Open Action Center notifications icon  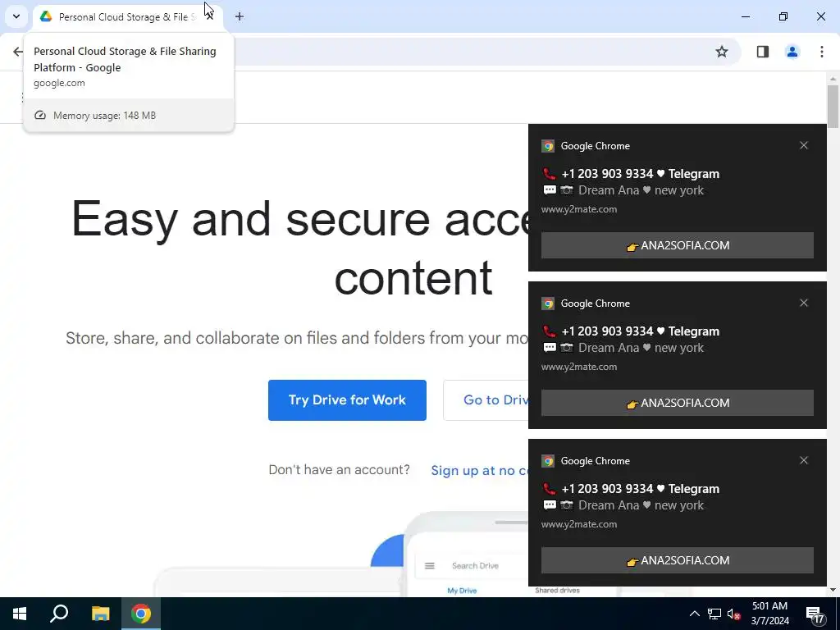click(x=815, y=614)
